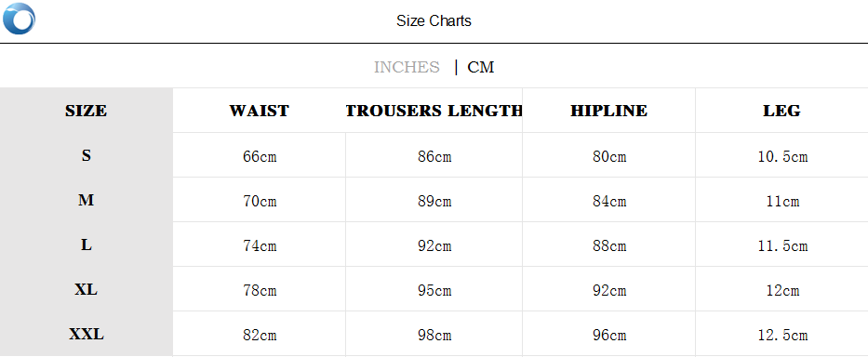This screenshot has width=868, height=357.
Task: Click the TROUSERS LENGTH header
Action: [x=434, y=111]
